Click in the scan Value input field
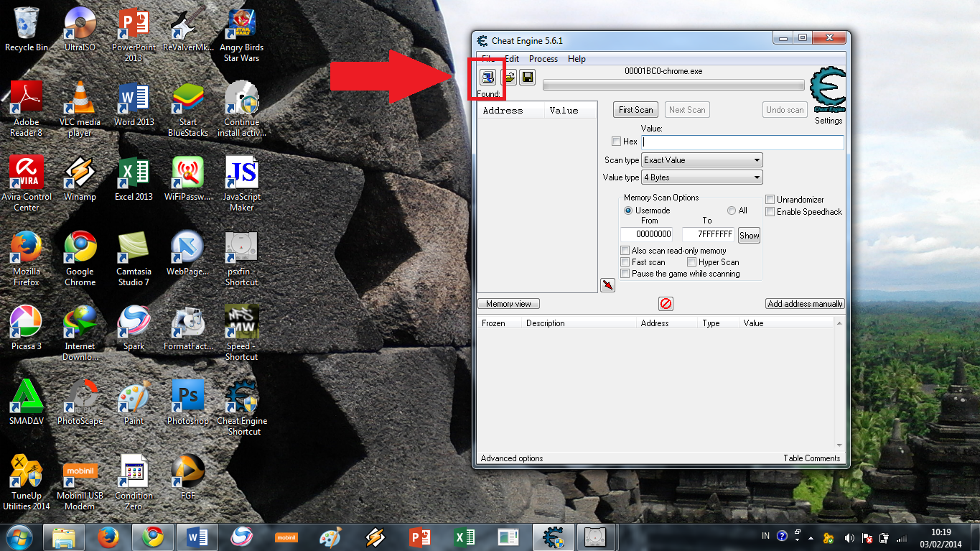Image resolution: width=980 pixels, height=551 pixels. pyautogui.click(x=742, y=142)
